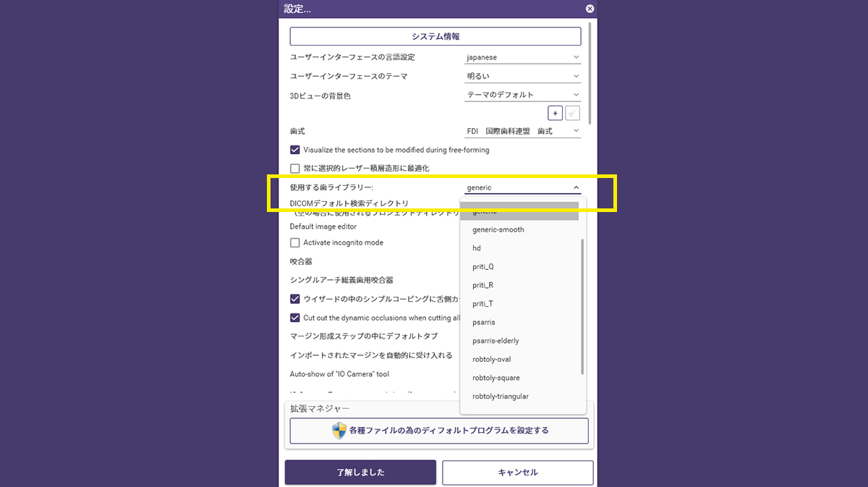Uncheck Visualize the sections to be modified
The width and height of the screenshot is (868, 487).
pyautogui.click(x=295, y=150)
